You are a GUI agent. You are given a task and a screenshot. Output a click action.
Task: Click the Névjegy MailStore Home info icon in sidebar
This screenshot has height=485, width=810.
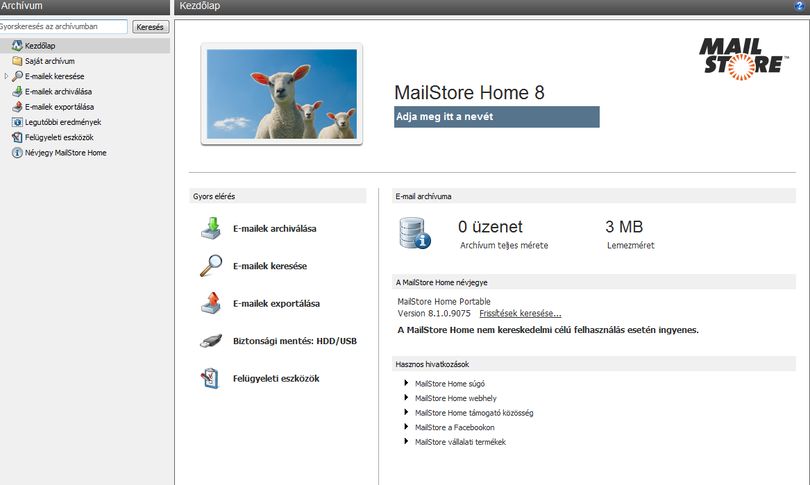17,153
